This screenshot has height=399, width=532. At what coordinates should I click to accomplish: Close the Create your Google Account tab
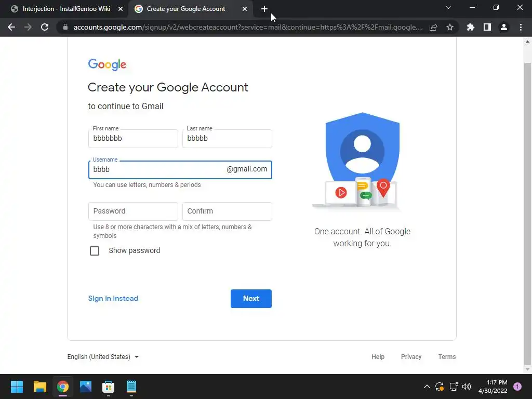click(245, 9)
